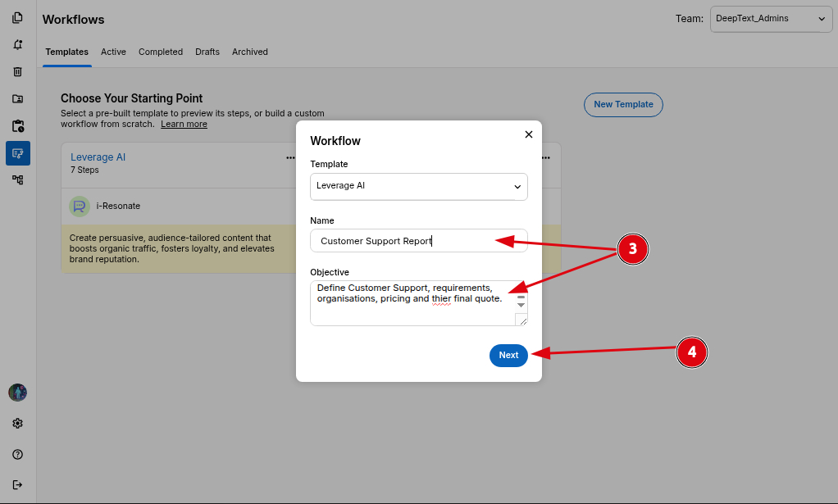Switch to the Active tab
Screen dimensions: 838x504
click(x=113, y=52)
